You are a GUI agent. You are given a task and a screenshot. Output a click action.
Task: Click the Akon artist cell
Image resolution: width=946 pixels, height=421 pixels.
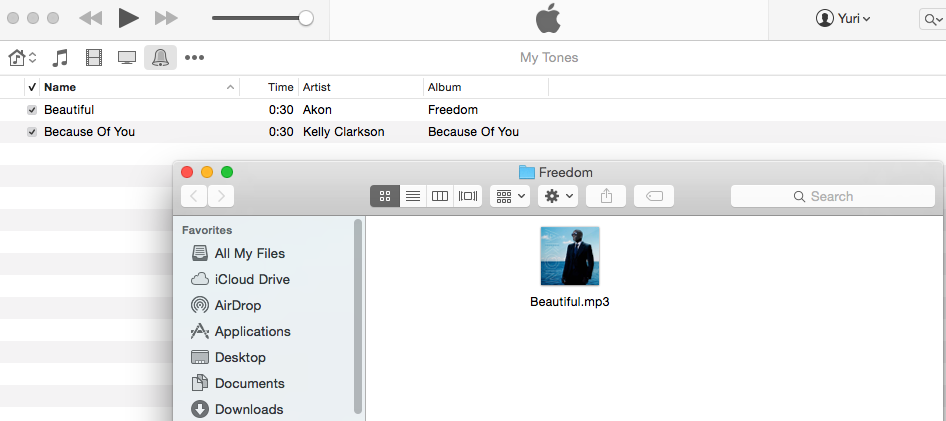coord(317,110)
